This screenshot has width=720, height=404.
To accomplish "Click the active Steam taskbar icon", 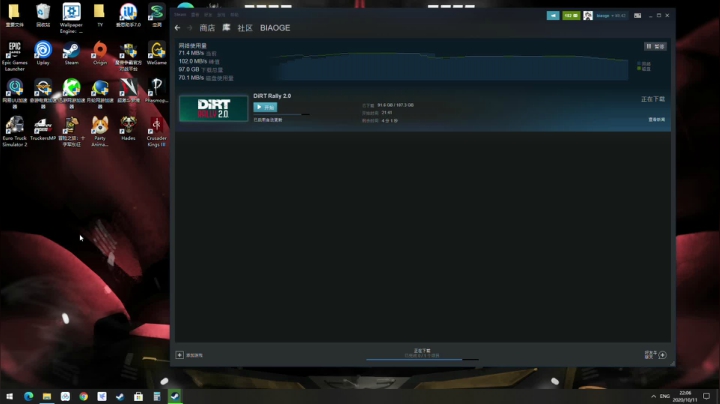I will 175,396.
